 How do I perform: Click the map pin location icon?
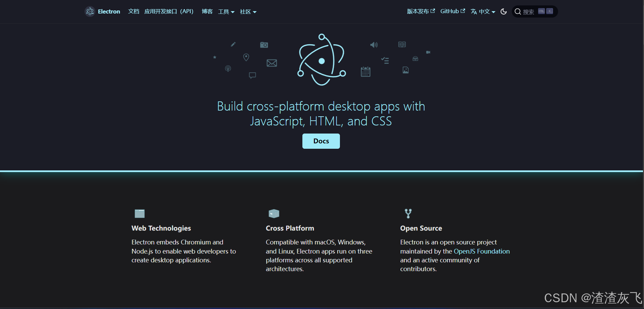coord(246,57)
